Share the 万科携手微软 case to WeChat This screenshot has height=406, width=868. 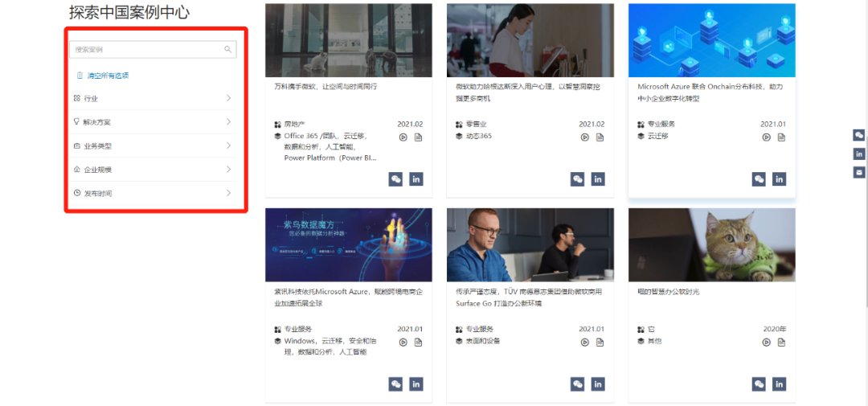[395, 179]
